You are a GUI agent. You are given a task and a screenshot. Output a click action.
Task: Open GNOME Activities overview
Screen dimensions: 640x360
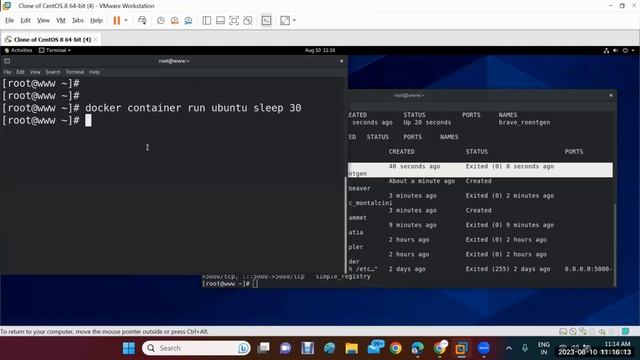[x=18, y=50]
